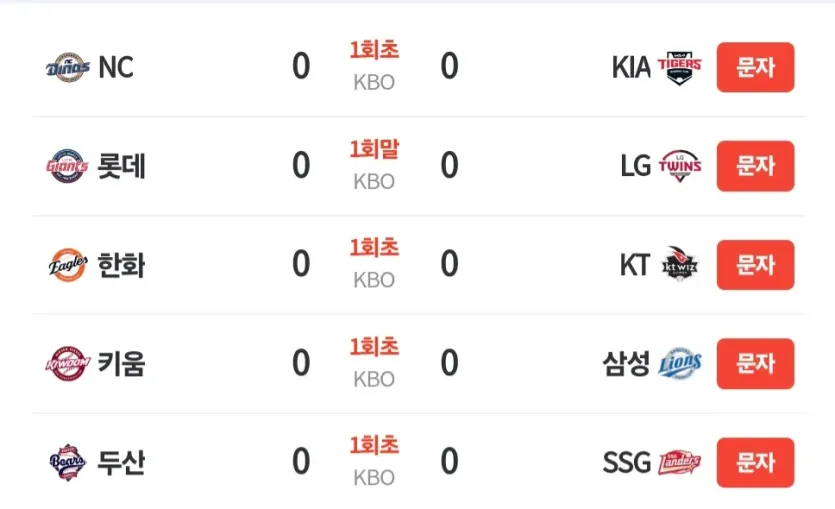Image resolution: width=835 pixels, height=509 pixels.
Task: Open 문자 relay for 두산 vs SSG
Action: click(755, 462)
